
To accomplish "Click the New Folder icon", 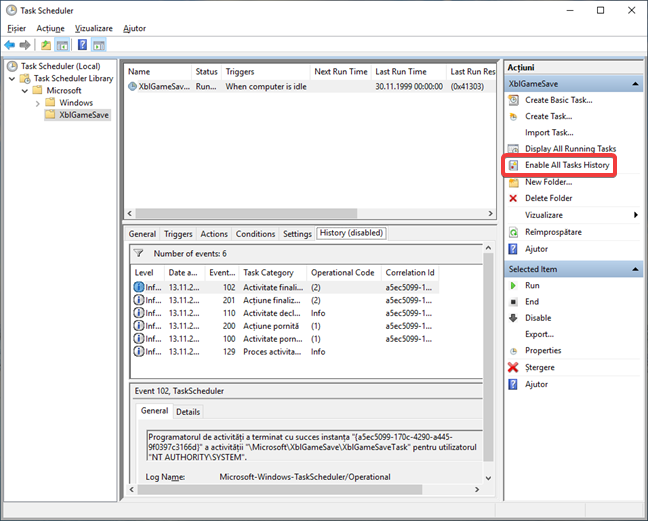I will pyautogui.click(x=513, y=182).
